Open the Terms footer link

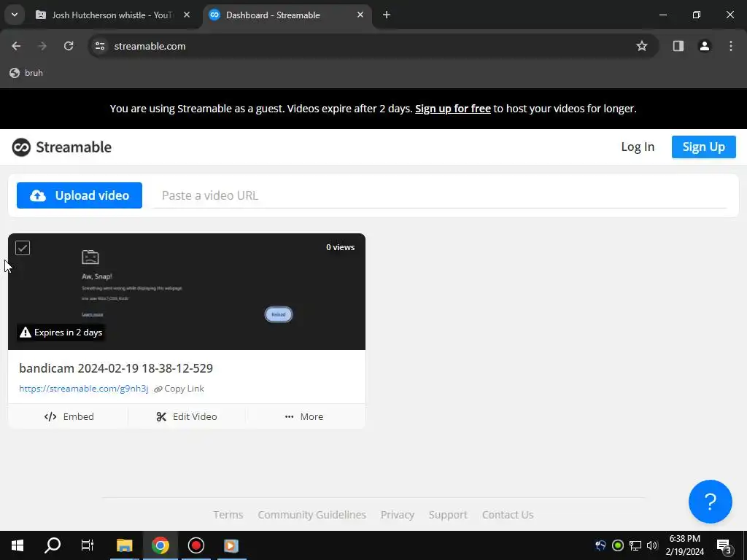click(x=228, y=515)
